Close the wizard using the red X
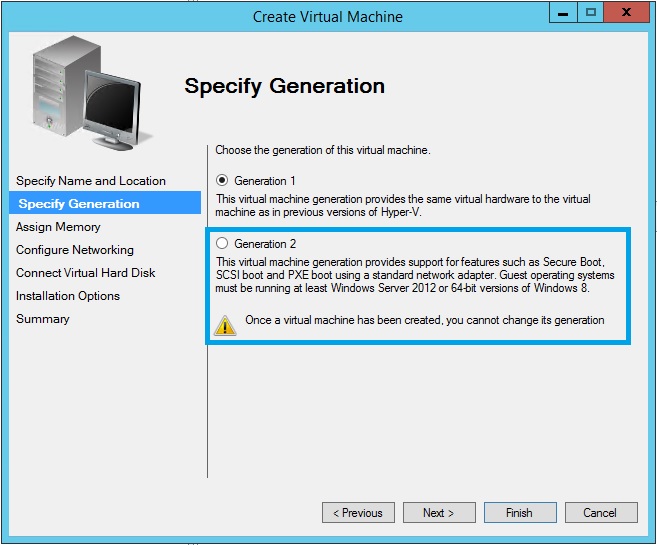 [626, 14]
